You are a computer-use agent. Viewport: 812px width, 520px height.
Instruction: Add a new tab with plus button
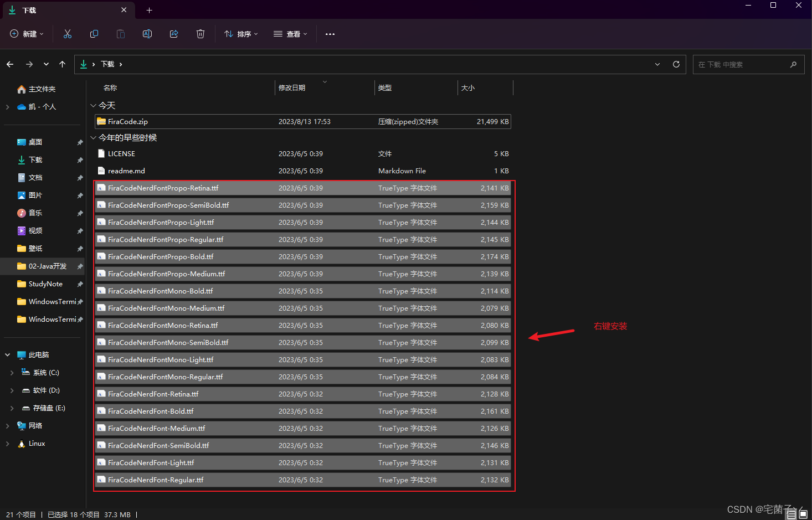[149, 10]
